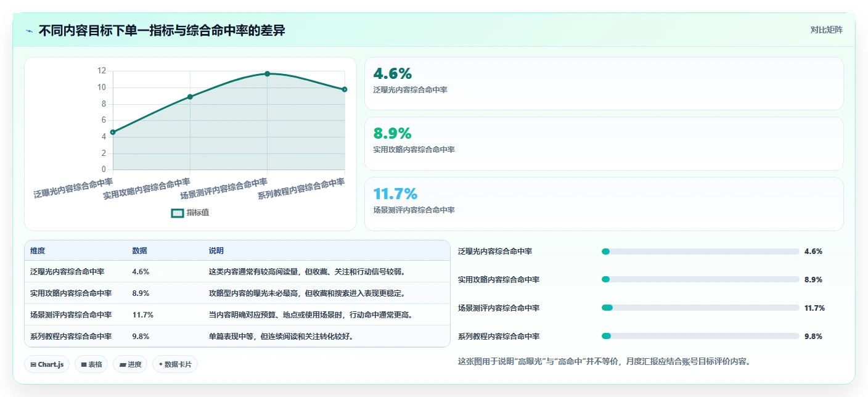Click the 表格 tag chip
This screenshot has width=868, height=397.
point(91,364)
